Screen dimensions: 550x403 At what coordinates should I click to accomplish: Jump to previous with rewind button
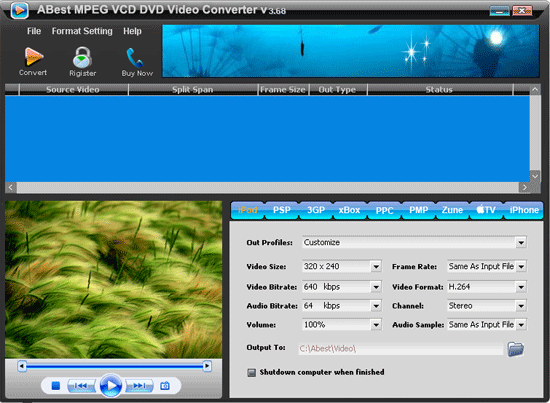pyautogui.click(x=81, y=386)
